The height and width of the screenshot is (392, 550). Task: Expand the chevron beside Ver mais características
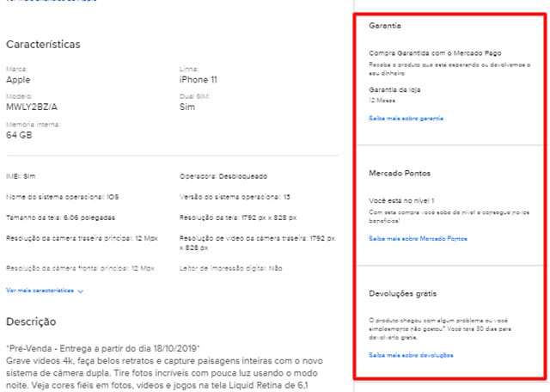(x=80, y=291)
